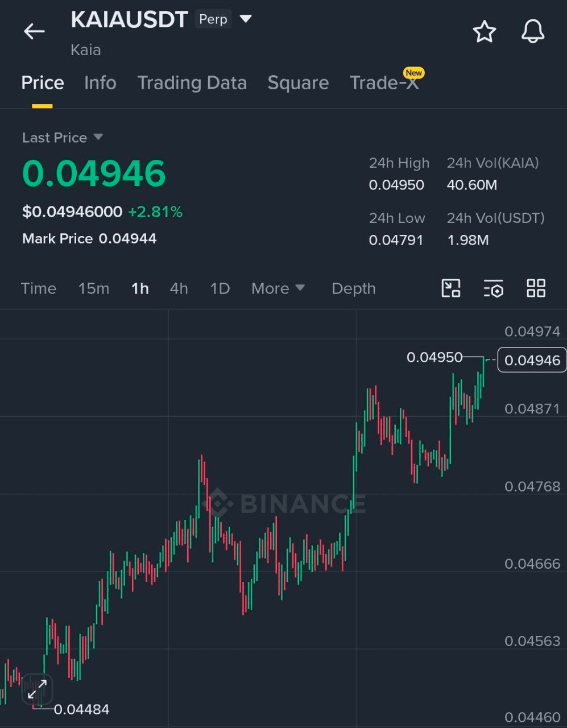Tap the 0.04871 price axis label
Image resolution: width=567 pixels, height=728 pixels.
pos(532,408)
